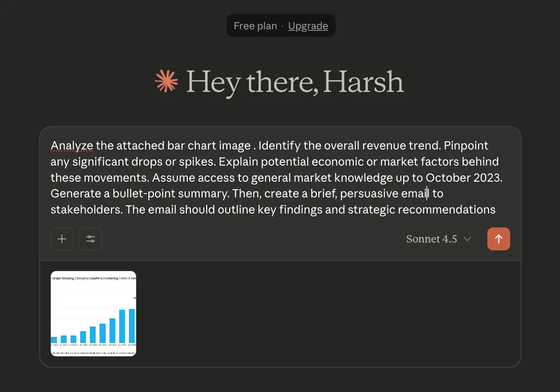This screenshot has width=560, height=392.
Task: Click the word "Pinpoint" in the prompt
Action: coord(466,146)
